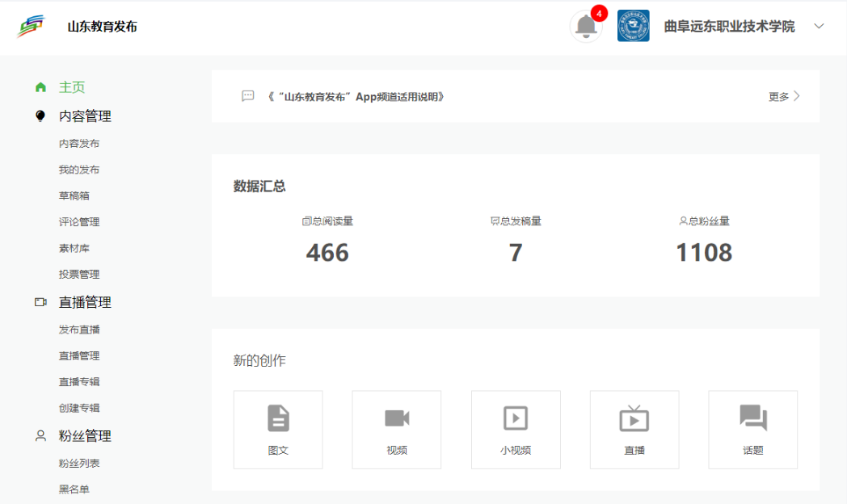Go to 主页 in the sidebar
The image size is (847, 504).
tap(71, 87)
